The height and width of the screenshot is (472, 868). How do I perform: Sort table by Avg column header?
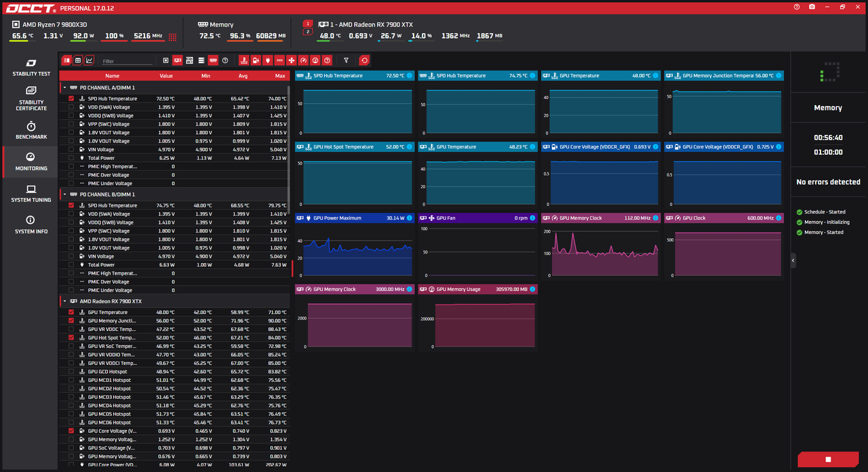coord(243,76)
